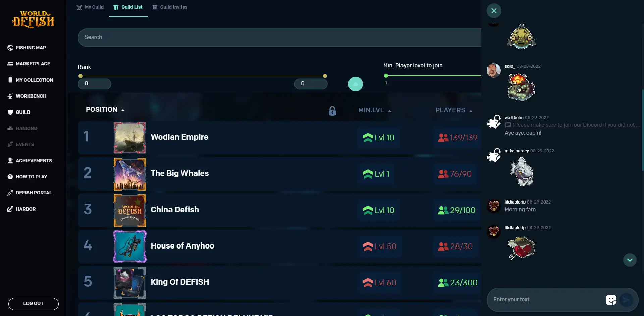
Task: Click the lock column header icon
Action: (x=332, y=111)
